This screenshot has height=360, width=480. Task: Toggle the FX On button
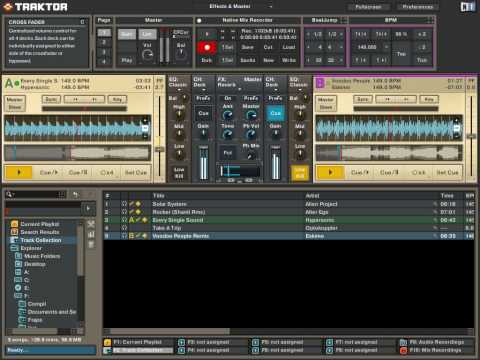pyautogui.click(x=228, y=98)
